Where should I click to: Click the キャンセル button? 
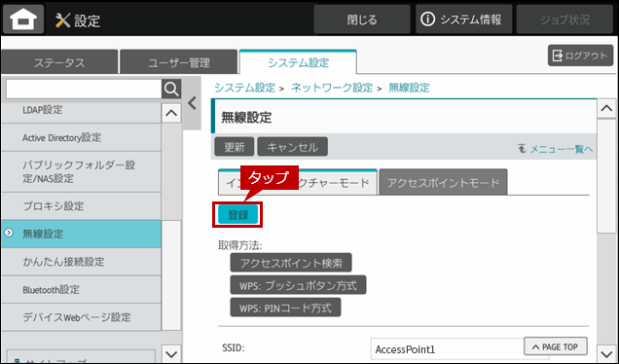click(x=293, y=147)
